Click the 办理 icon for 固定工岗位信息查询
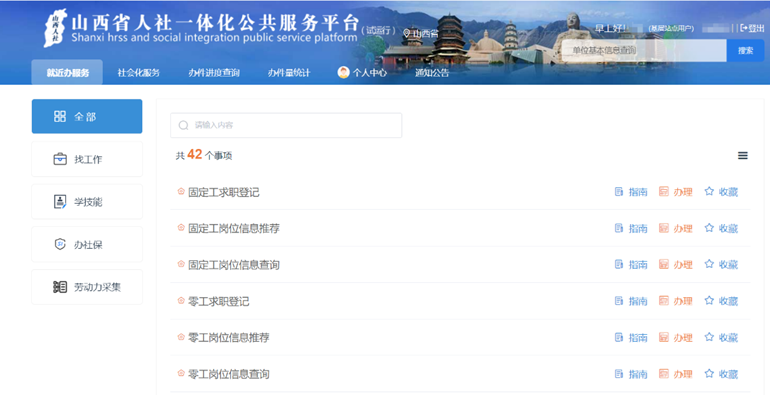Screen dimensions: 770x395 [663, 264]
